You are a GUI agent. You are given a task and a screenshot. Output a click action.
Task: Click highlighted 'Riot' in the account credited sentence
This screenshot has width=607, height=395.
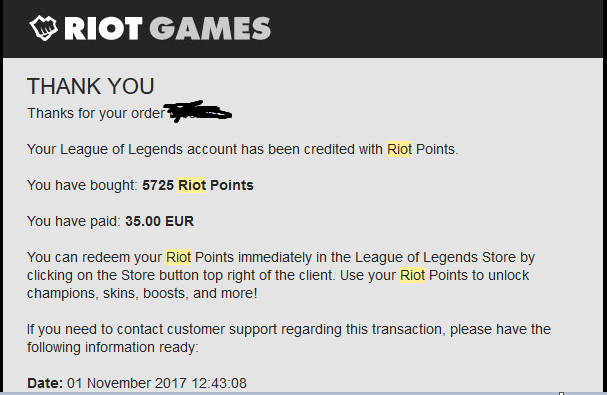click(x=400, y=149)
